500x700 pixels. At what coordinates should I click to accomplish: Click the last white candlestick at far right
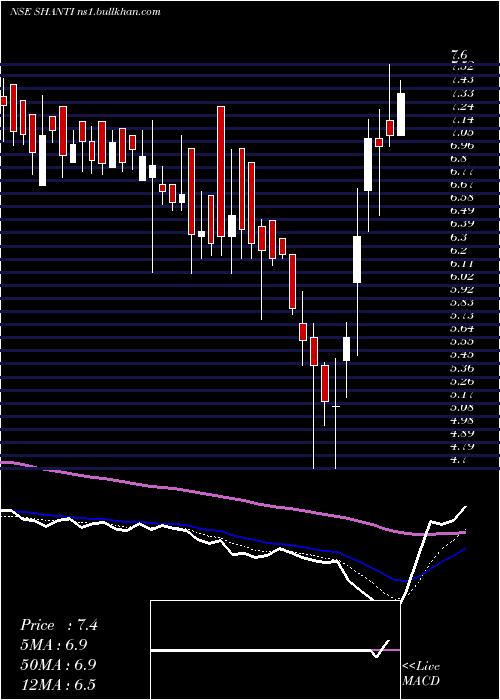click(401, 114)
